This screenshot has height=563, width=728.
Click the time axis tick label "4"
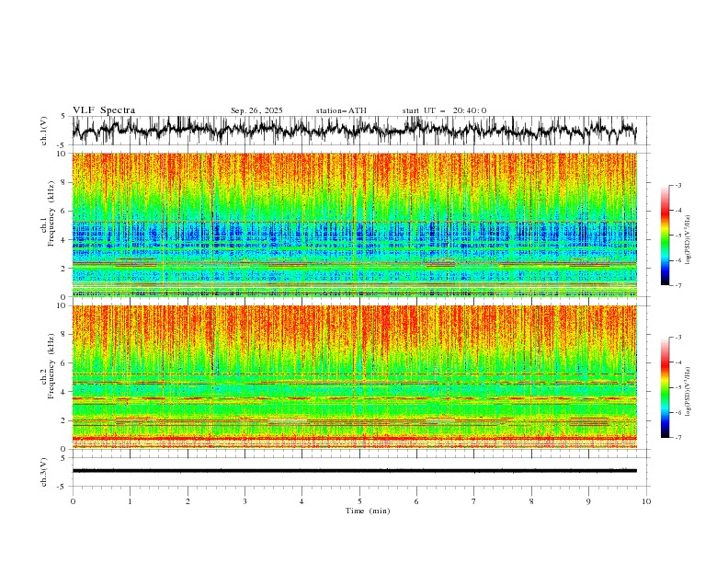coord(301,501)
